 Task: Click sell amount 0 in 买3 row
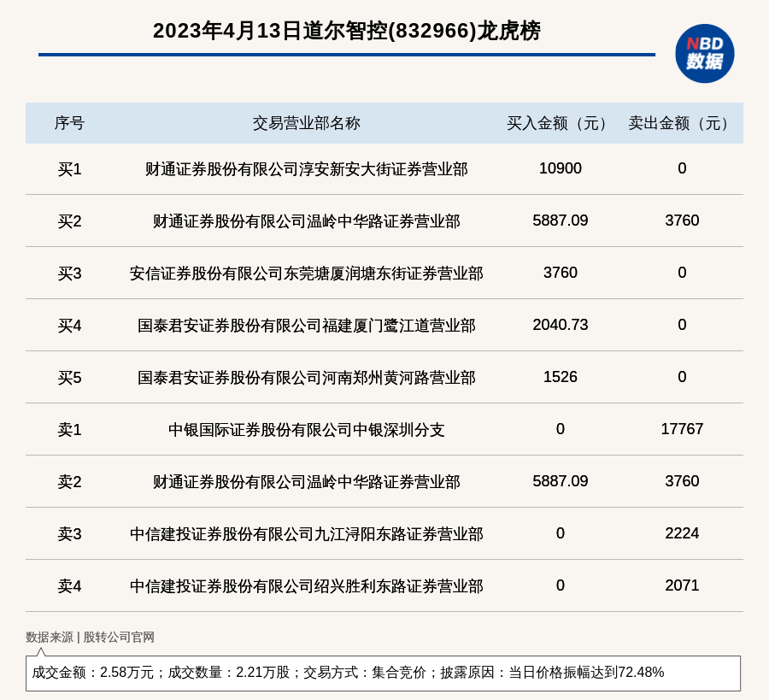click(682, 273)
